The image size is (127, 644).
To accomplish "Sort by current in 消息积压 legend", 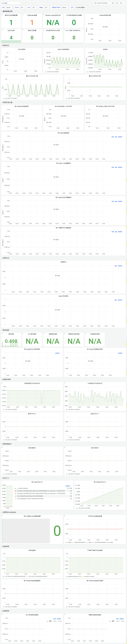I will (120, 266).
